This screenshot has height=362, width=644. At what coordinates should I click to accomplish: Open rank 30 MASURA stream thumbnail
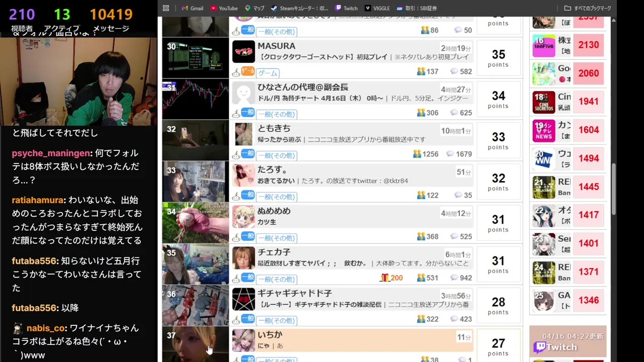[195, 58]
